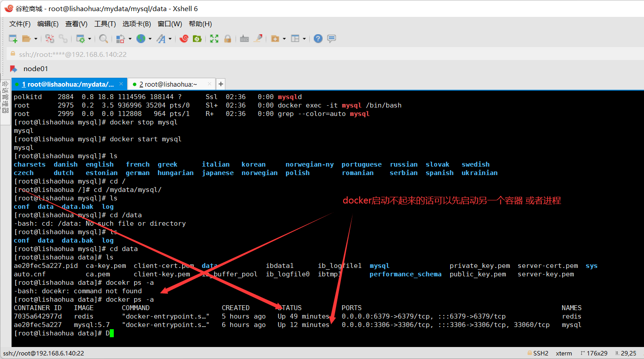The height and width of the screenshot is (359, 644).
Task: Open the 会话管理器 side panel tab
Action: click(5, 102)
